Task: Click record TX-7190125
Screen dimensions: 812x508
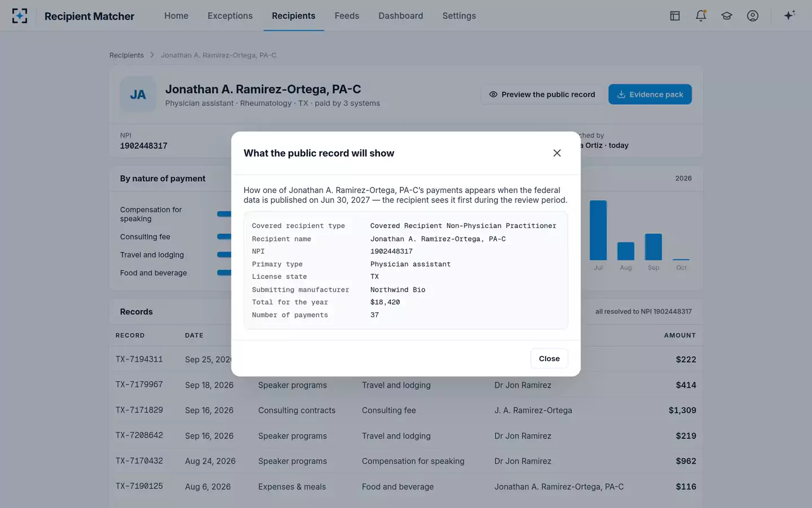Action: tap(139, 486)
